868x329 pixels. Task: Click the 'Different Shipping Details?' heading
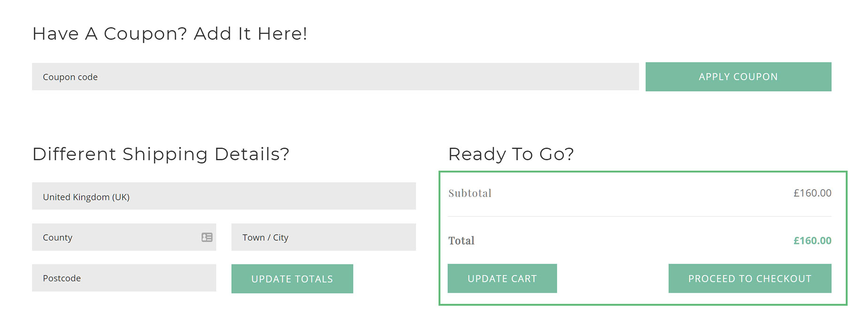click(x=161, y=154)
